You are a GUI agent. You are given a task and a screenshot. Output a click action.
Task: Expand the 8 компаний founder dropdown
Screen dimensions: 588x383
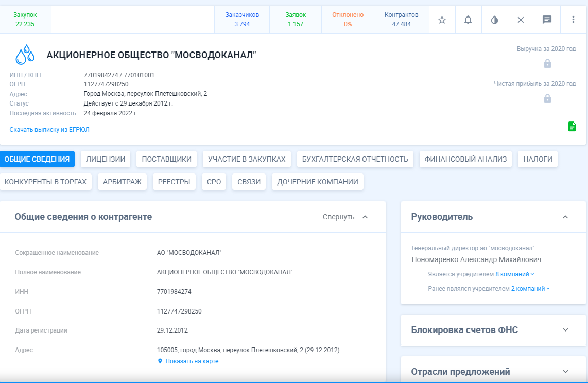pyautogui.click(x=514, y=274)
